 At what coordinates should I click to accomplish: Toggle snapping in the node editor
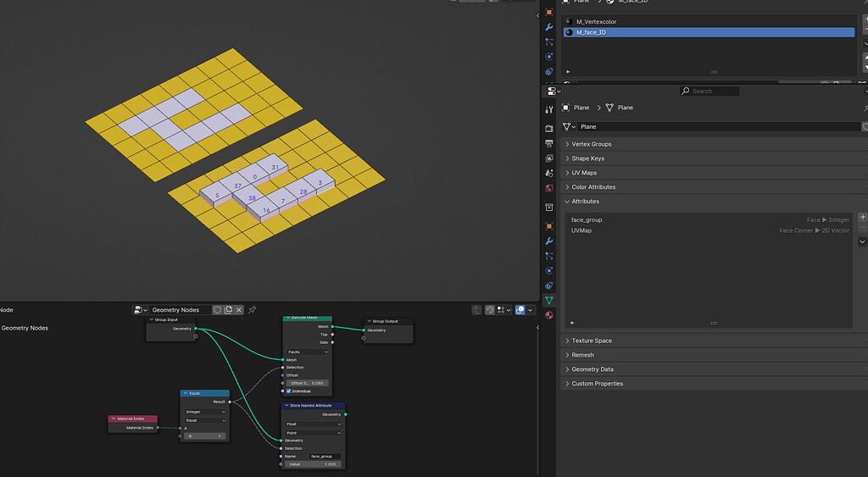[x=490, y=310]
